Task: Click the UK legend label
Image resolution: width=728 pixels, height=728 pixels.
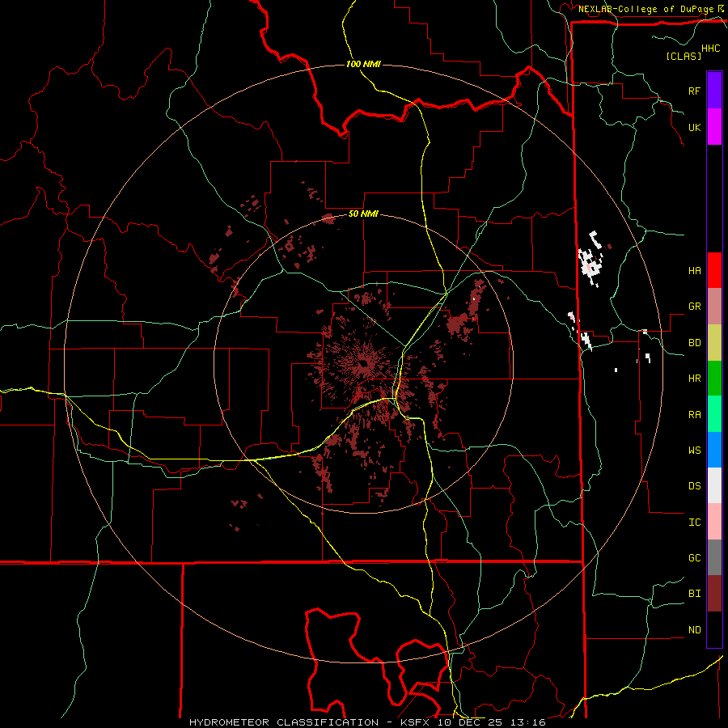Action: 694,127
